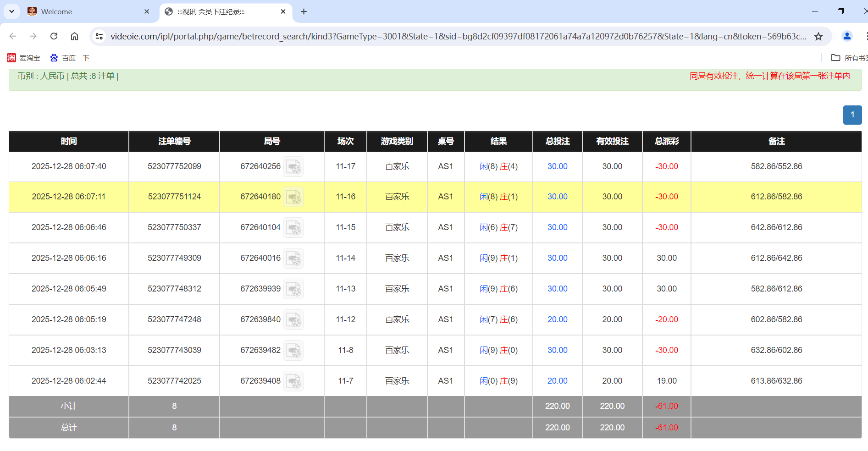Viewport: 868px width, 451px height.
Task: Click the 30.00 total bet for order 523077752099
Action: click(x=557, y=166)
